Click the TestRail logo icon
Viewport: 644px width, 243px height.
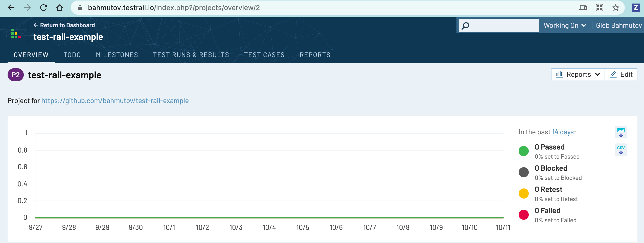[15, 34]
